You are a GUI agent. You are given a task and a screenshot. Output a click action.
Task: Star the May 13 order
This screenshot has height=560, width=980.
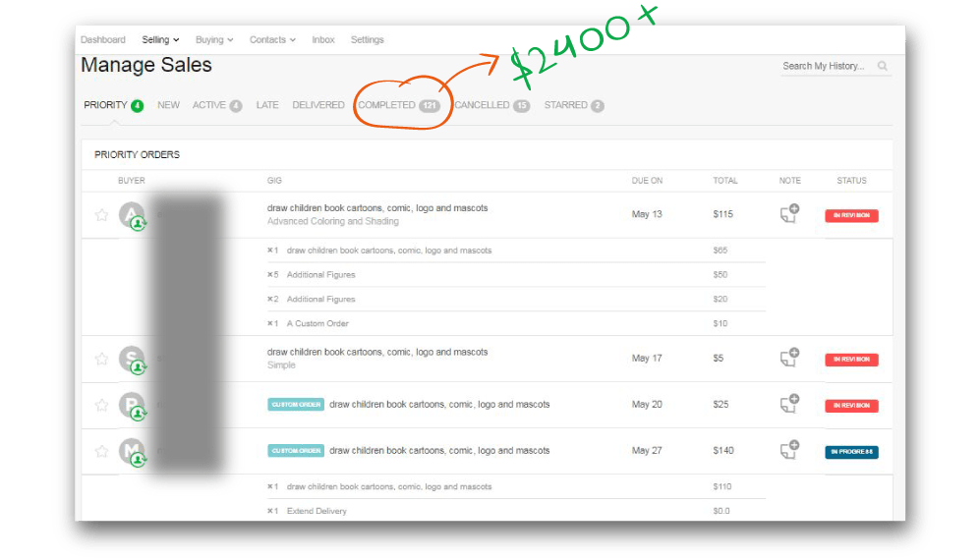click(x=101, y=215)
